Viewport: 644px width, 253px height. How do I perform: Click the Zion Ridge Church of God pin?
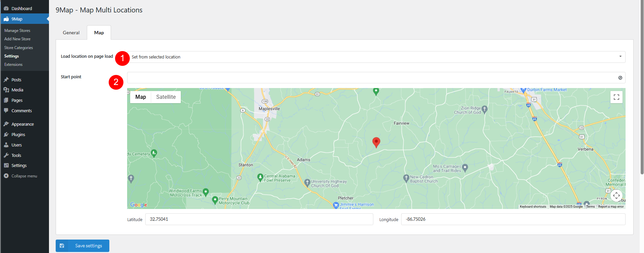484,109
